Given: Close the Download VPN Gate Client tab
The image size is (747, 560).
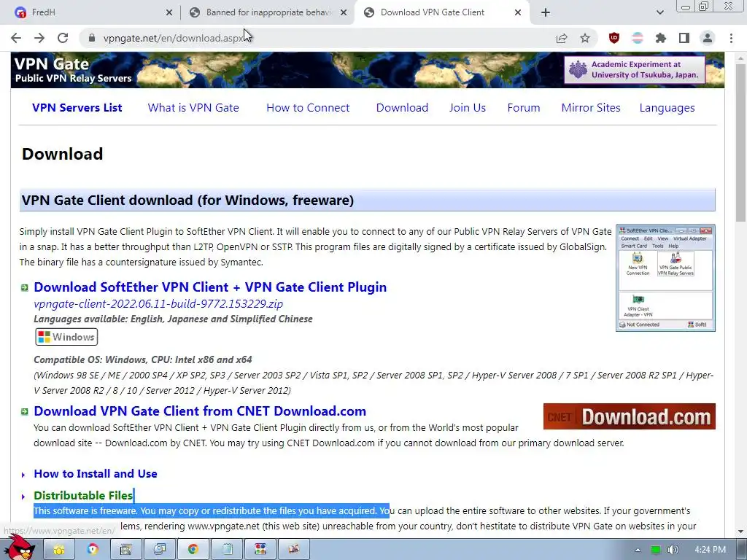Looking at the screenshot, I should [518, 12].
